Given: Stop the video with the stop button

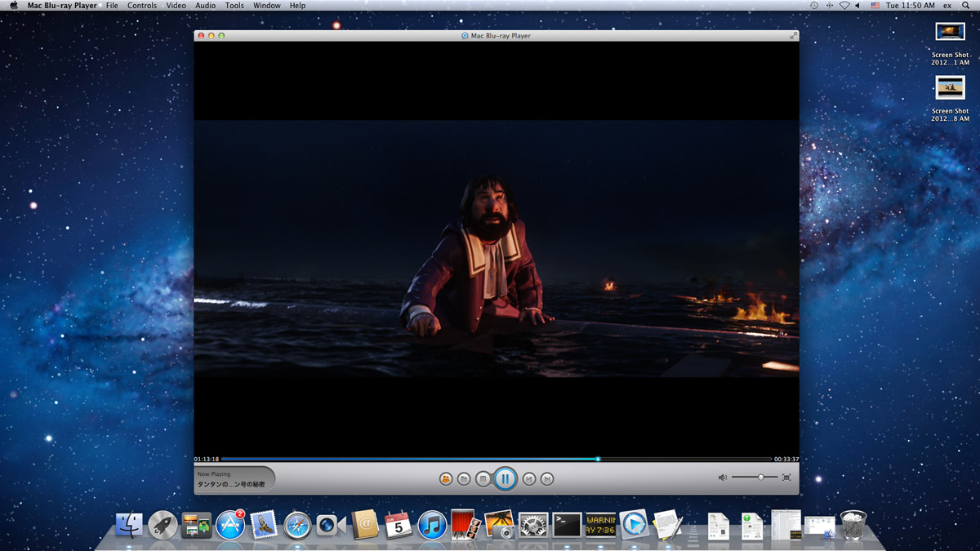Looking at the screenshot, I should click(483, 479).
